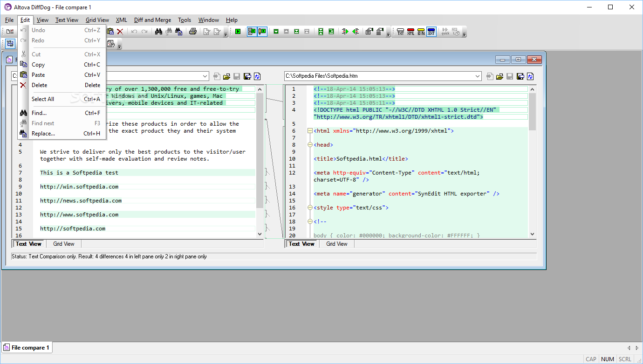Switch right pane to Grid View tab
The image size is (643, 364).
click(x=336, y=244)
